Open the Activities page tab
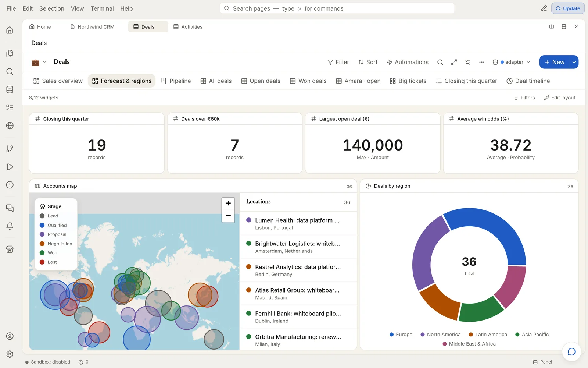This screenshot has height=368, width=588. [188, 27]
